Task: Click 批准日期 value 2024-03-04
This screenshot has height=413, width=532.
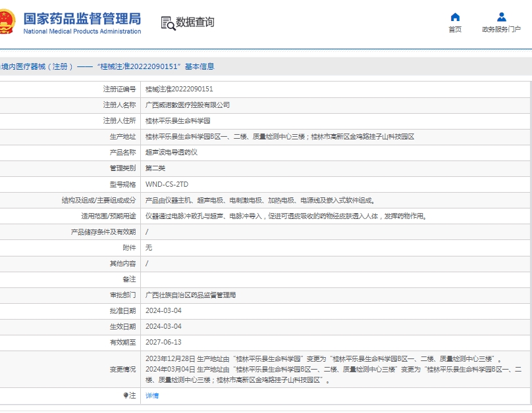Action: pos(163,310)
